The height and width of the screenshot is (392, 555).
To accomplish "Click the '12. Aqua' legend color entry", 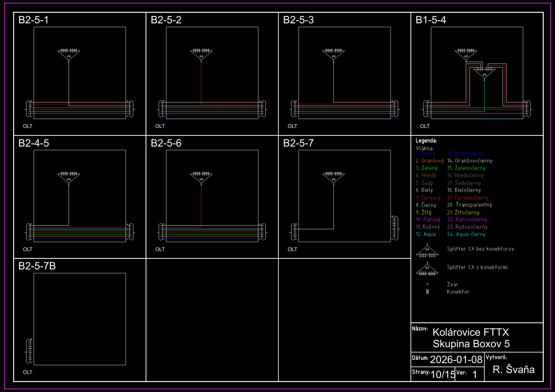I will (x=426, y=234).
